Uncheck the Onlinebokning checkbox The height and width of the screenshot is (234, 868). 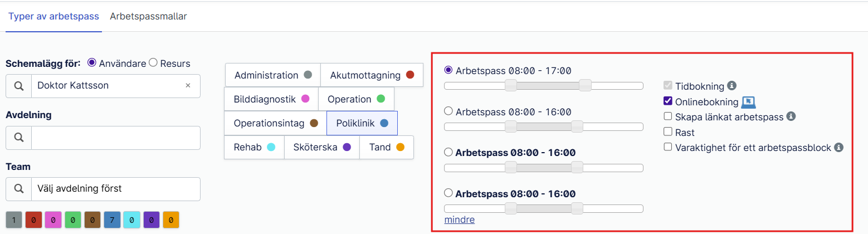pos(668,101)
